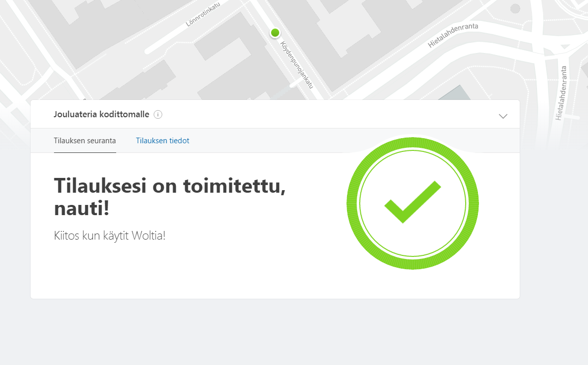Click the thick green progress ring
588x365 pixels.
click(352, 204)
